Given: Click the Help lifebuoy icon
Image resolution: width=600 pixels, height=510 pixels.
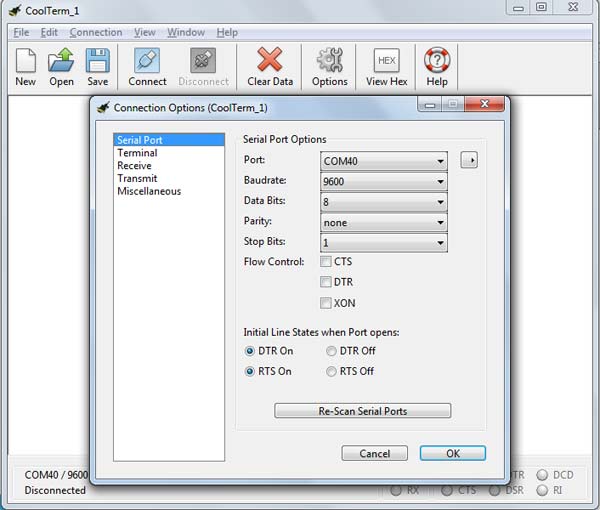Looking at the screenshot, I should (437, 62).
